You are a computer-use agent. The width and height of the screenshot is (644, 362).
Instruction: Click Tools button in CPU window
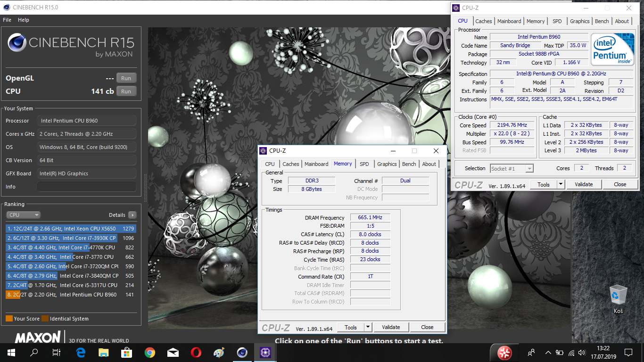[x=544, y=184]
